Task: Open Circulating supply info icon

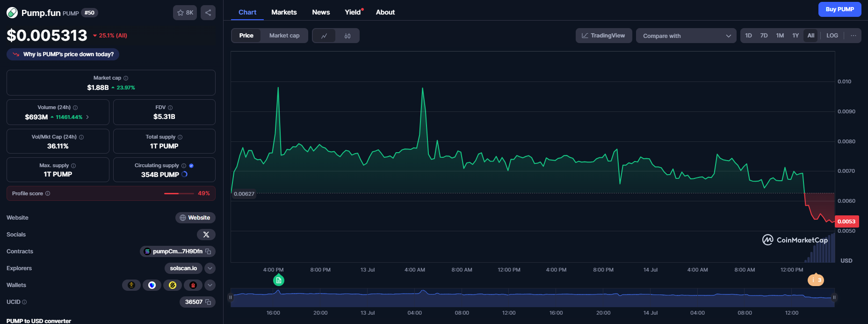Action: pos(184,166)
